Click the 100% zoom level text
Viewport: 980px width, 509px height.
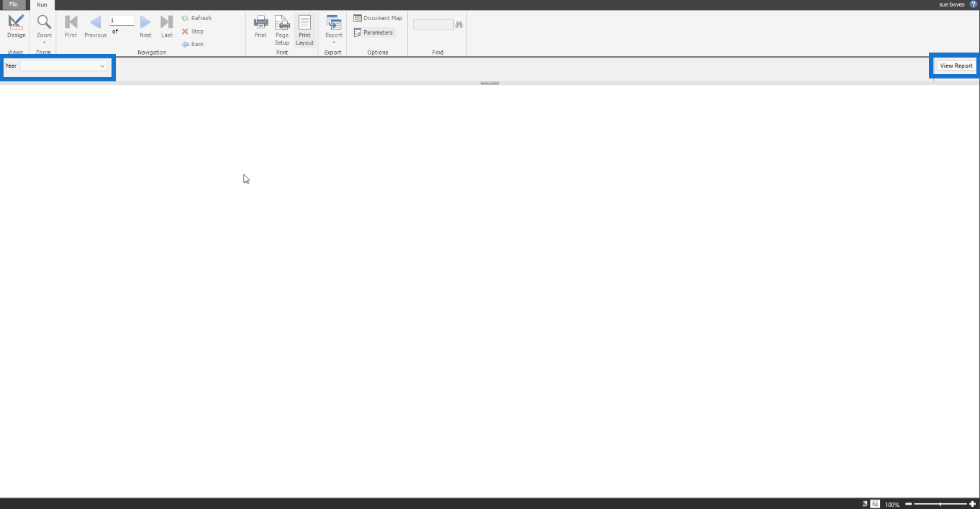pyautogui.click(x=892, y=505)
